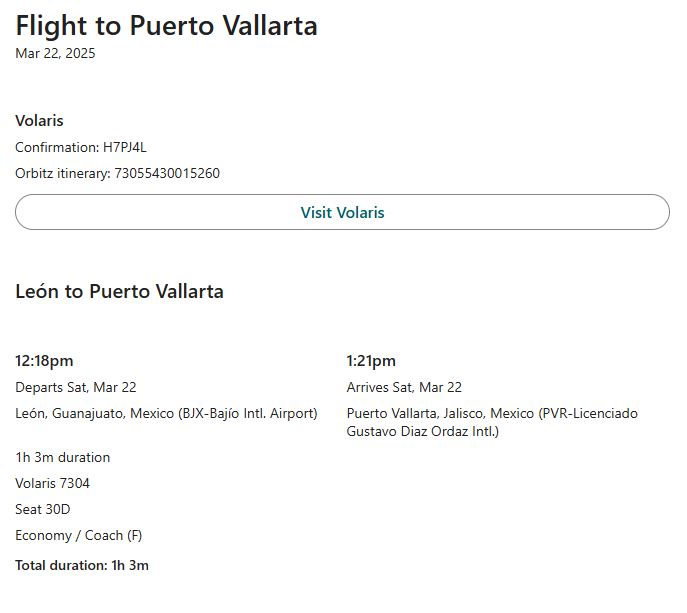Viewport: 687px width, 613px height.
Task: Click the Arrives Sat, Mar 22 text
Action: [x=404, y=387]
